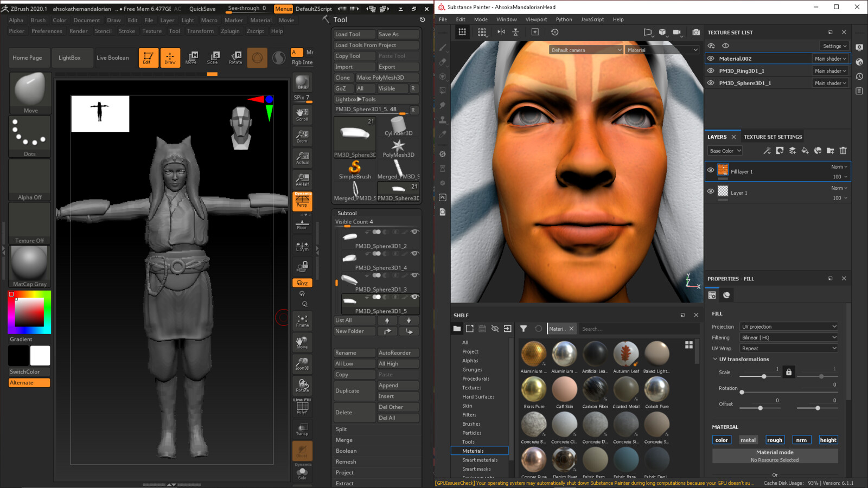Toggle the Persp perspective button

click(x=302, y=201)
